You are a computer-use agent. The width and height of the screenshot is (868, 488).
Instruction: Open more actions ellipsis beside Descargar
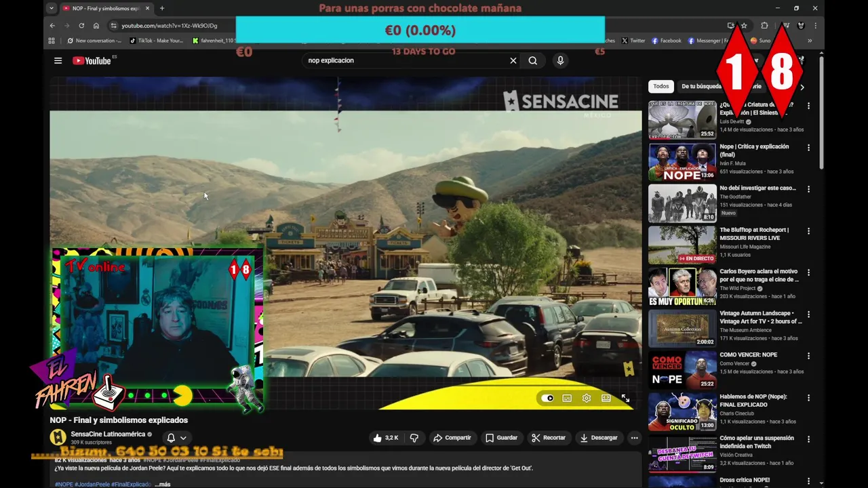635,438
